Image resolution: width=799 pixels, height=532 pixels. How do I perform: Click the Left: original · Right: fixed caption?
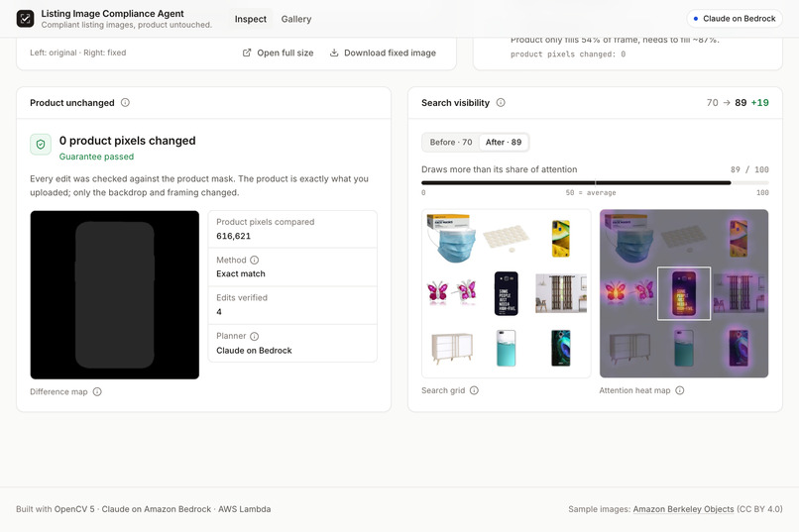pos(78,53)
